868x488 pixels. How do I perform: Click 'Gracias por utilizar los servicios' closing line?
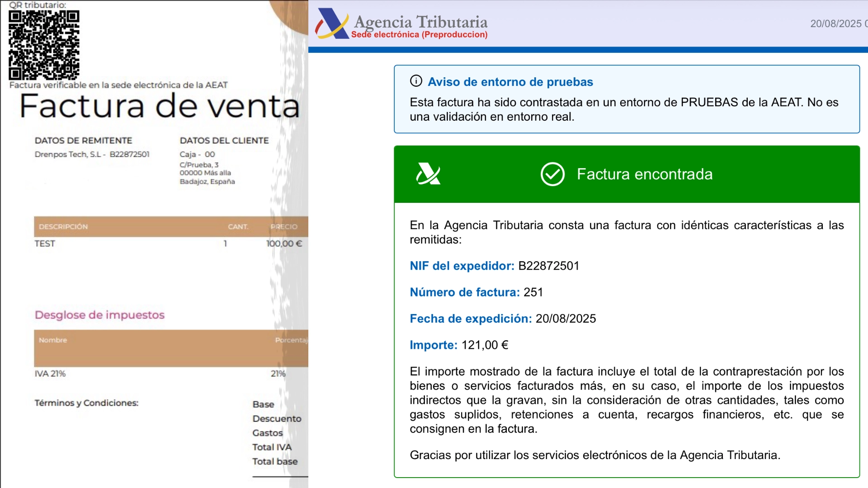pos(595,455)
